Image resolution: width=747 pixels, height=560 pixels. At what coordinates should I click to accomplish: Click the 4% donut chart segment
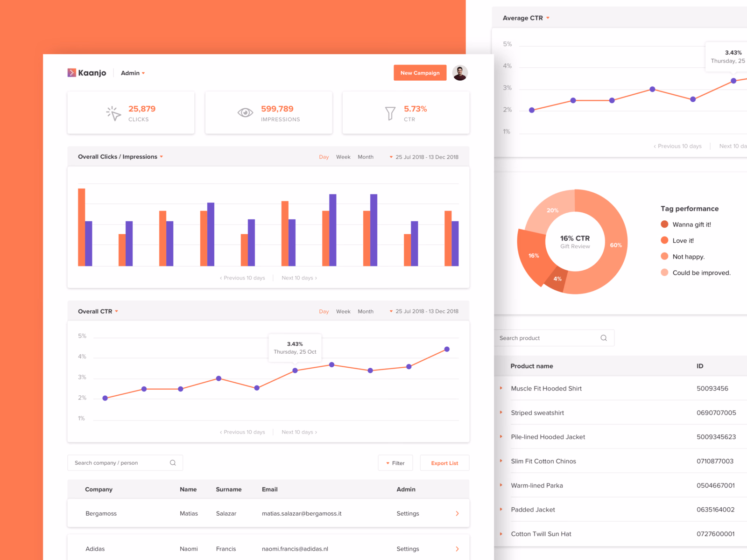click(557, 279)
